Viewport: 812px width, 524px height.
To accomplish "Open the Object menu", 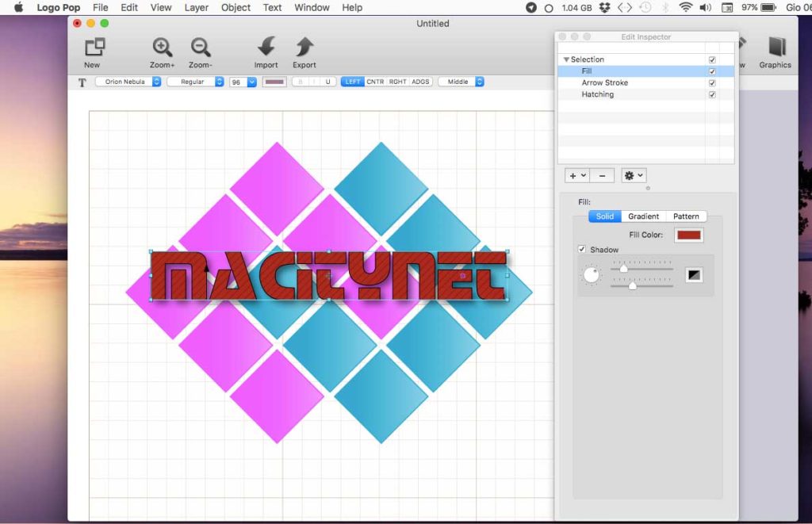I will pyautogui.click(x=236, y=7).
